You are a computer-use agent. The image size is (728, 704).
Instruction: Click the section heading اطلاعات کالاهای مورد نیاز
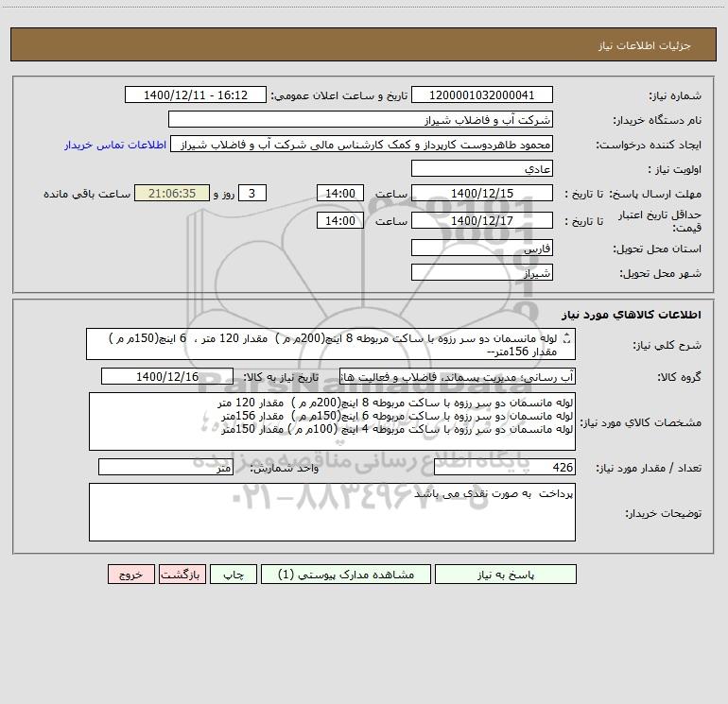point(631,314)
